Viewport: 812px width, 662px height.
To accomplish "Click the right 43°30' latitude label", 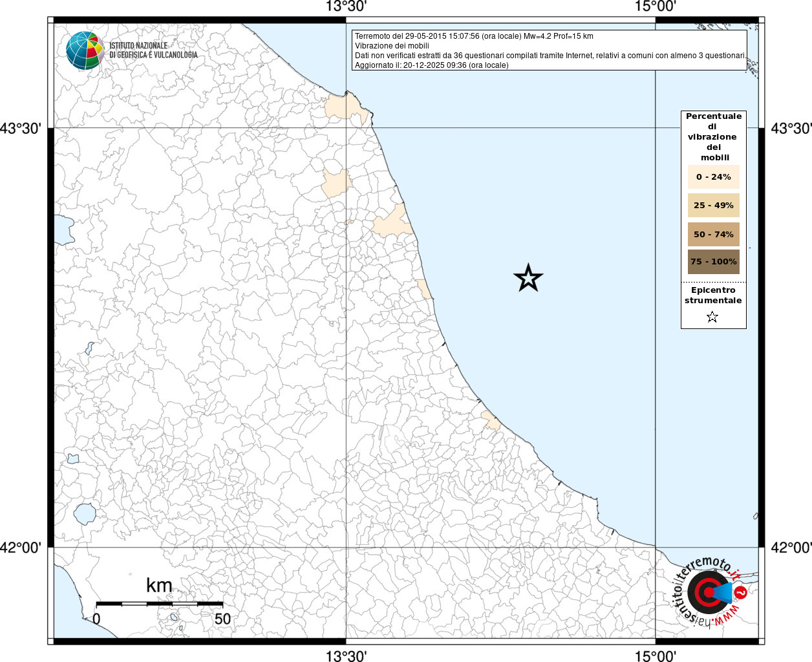I will coord(791,128).
